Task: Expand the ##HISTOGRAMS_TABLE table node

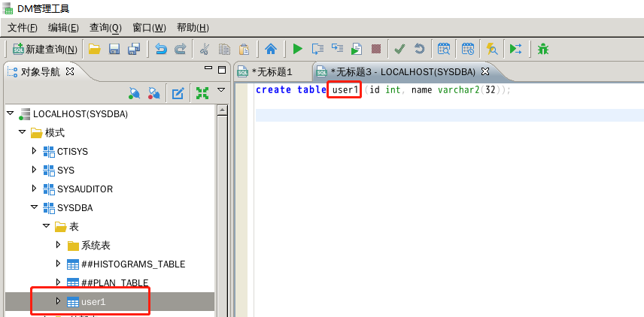Action: (59, 264)
